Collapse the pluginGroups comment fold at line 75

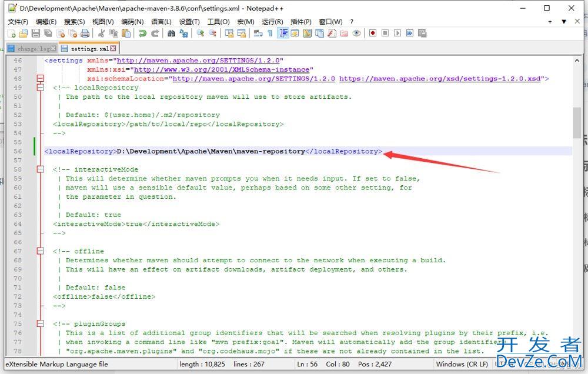coord(40,323)
